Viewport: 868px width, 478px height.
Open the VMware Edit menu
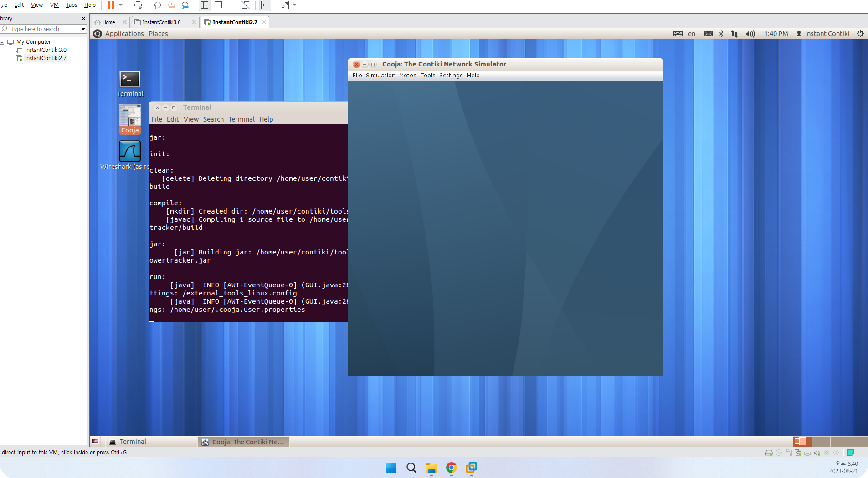[x=19, y=5]
